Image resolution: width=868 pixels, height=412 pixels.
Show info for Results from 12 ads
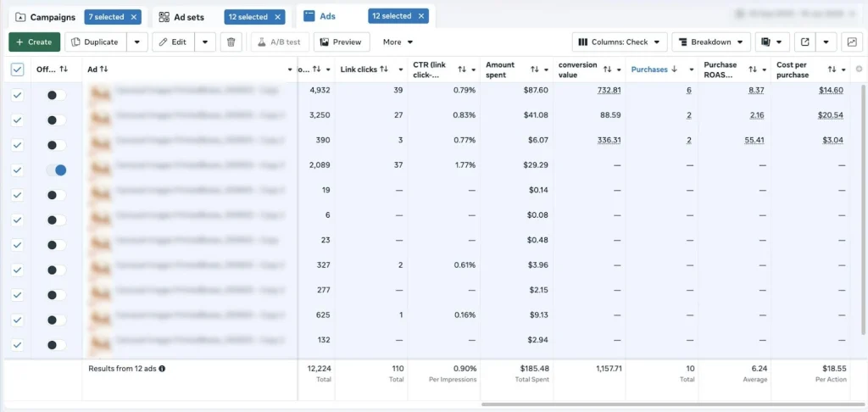pos(162,369)
